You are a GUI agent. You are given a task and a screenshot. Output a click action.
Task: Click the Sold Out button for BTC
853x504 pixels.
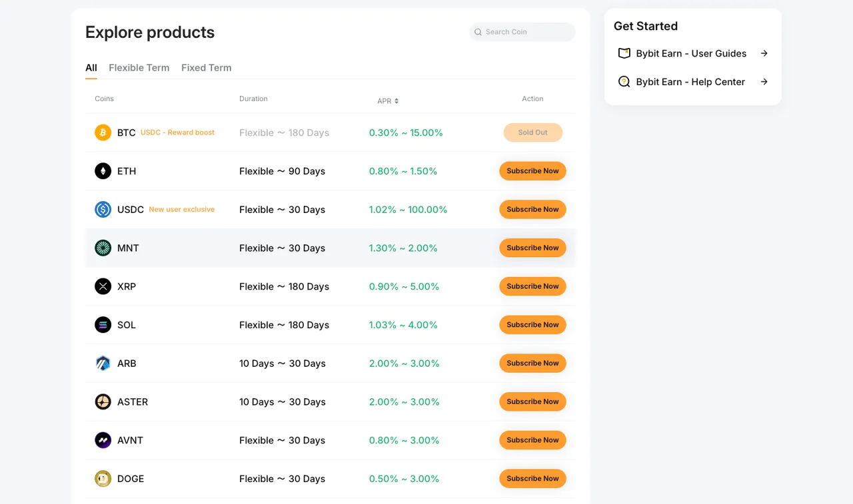(533, 132)
